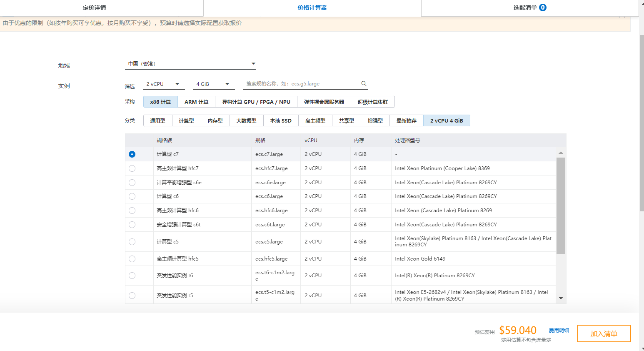Click the ecs.c5.large spec cell

[276, 242]
